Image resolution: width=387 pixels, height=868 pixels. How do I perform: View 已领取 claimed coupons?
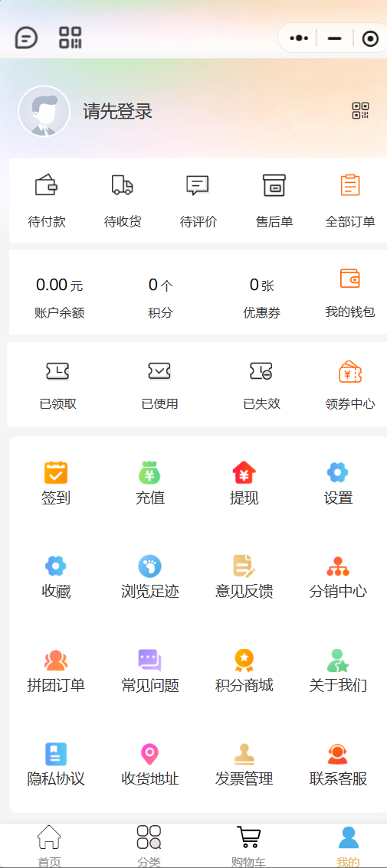coord(57,385)
